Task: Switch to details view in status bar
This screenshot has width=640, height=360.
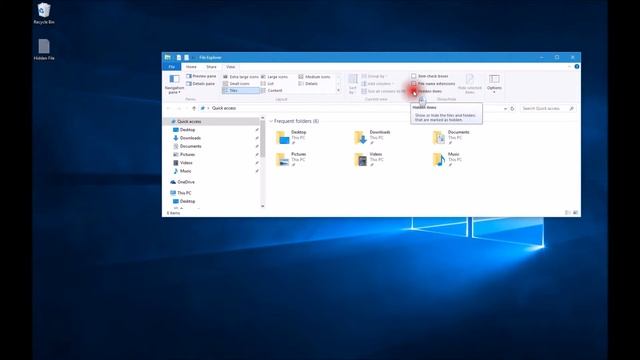Action: 567,213
